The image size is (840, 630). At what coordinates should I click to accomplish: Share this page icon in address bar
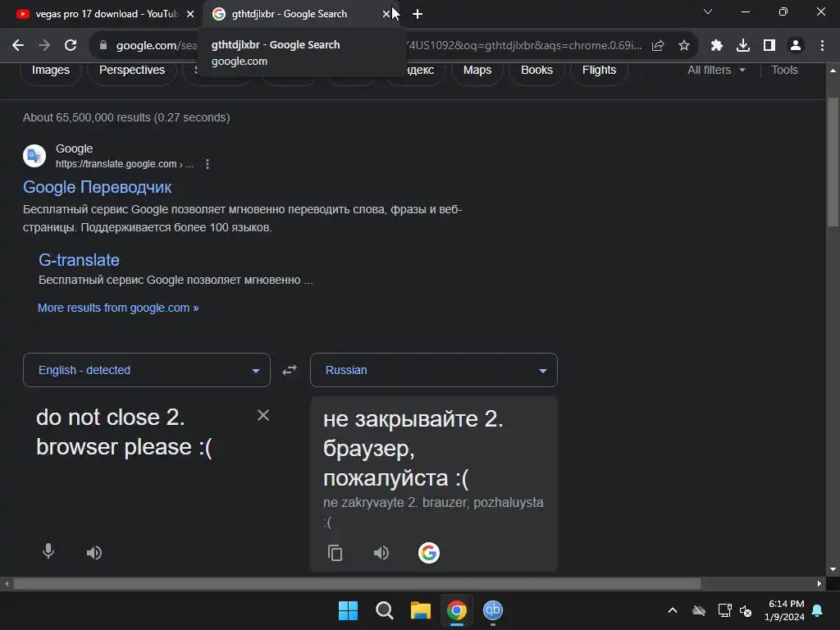click(658, 46)
